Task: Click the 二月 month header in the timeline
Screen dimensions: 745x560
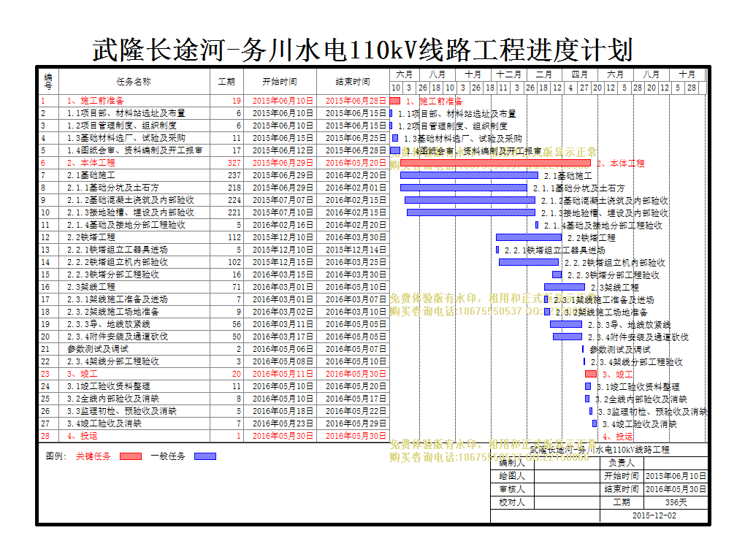Action: point(544,74)
